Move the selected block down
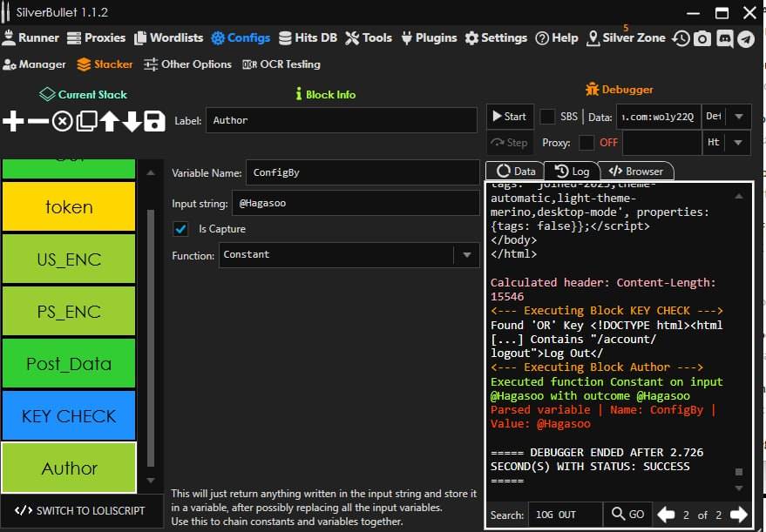 click(132, 121)
